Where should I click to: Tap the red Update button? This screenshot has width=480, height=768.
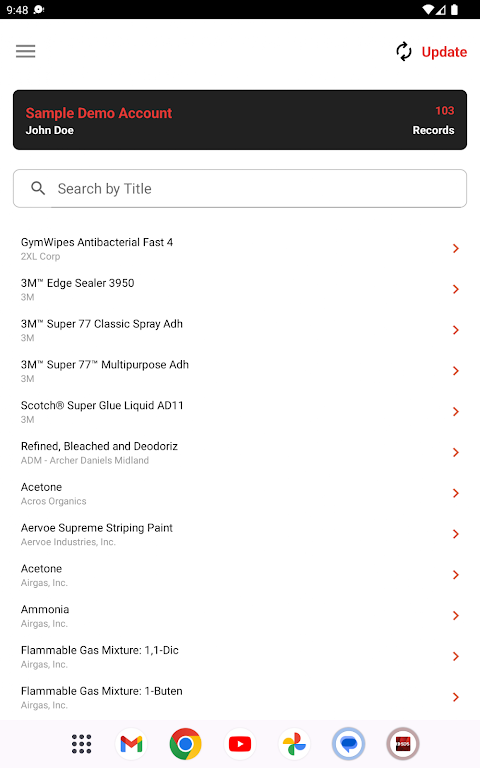tap(444, 52)
